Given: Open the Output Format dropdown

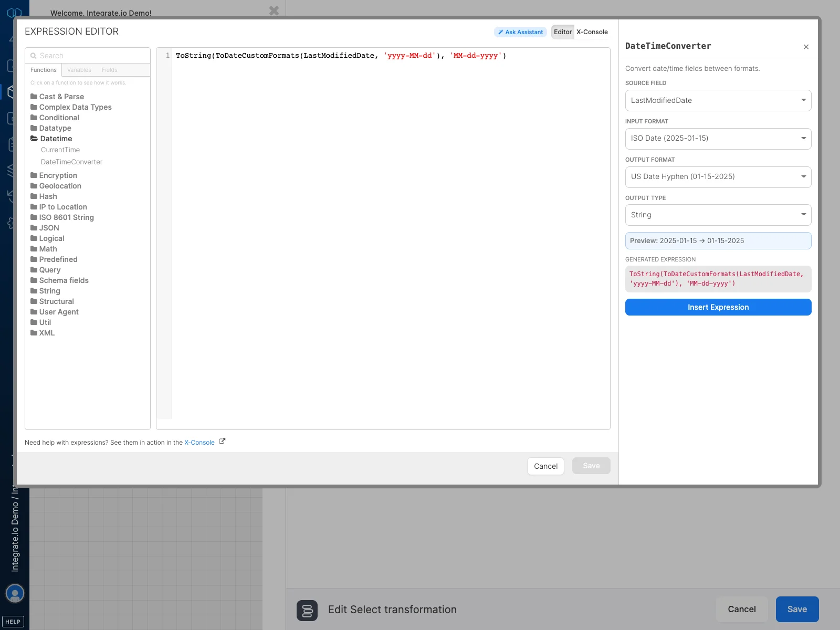Looking at the screenshot, I should (718, 177).
